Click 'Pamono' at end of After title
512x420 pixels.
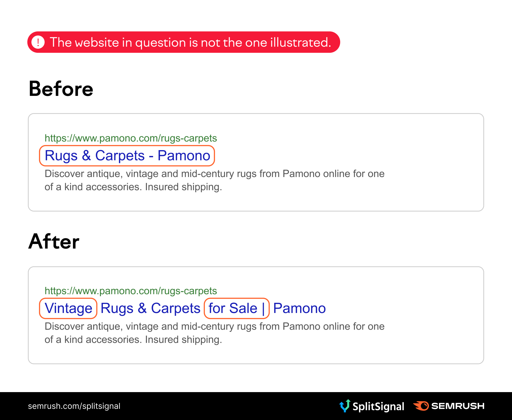pos(299,308)
